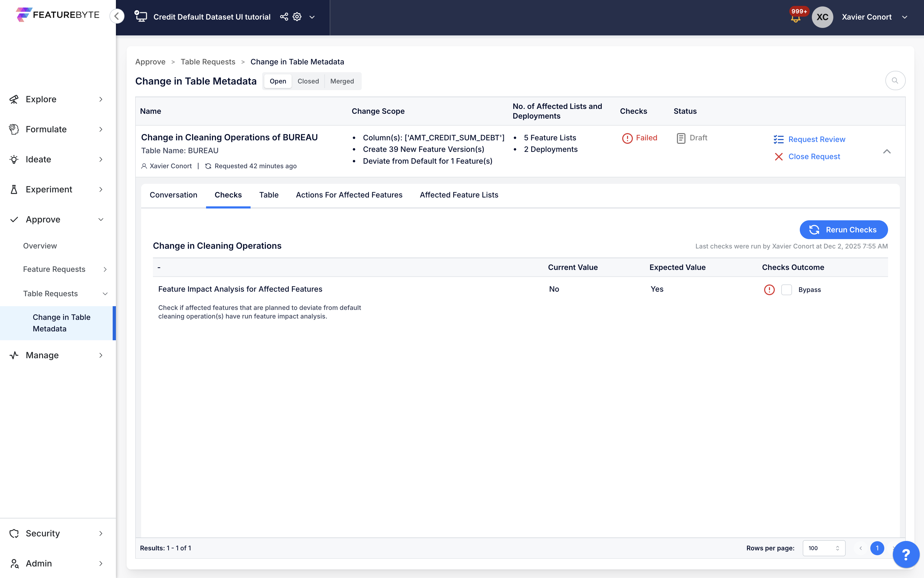Open the Conversation tab
Screen dimensions: 924x578
(x=174, y=195)
